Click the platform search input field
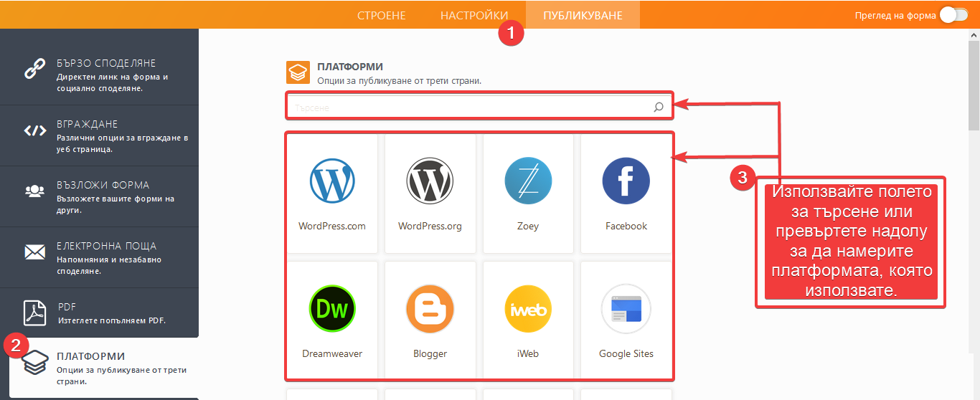980x400 pixels. tap(466, 108)
